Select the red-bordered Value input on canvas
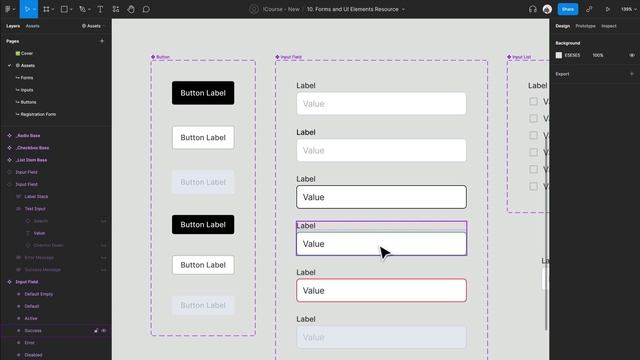 [381, 290]
